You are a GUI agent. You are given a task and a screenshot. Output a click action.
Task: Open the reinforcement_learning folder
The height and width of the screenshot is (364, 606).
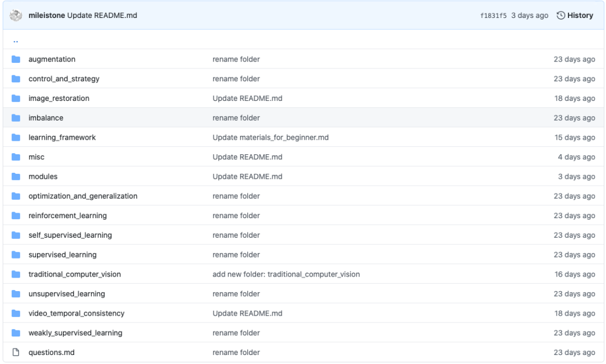point(68,215)
